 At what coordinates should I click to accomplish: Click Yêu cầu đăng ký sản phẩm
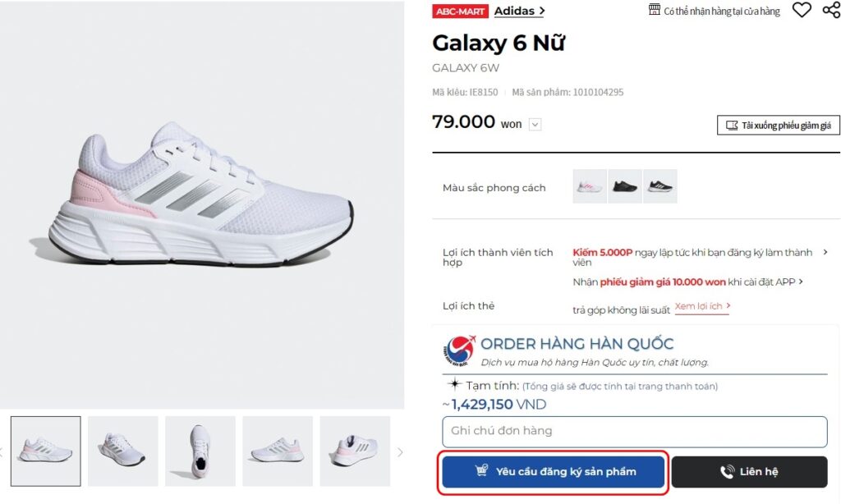(x=553, y=472)
